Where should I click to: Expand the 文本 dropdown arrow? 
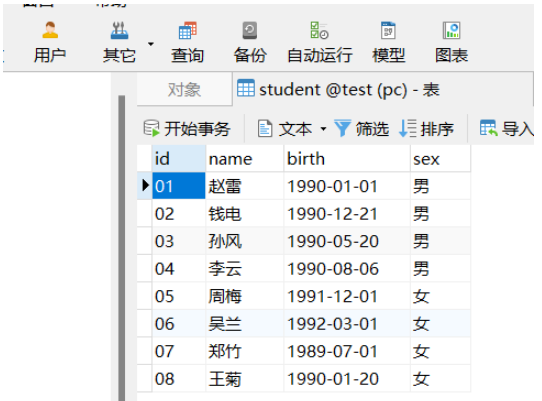[x=323, y=129]
